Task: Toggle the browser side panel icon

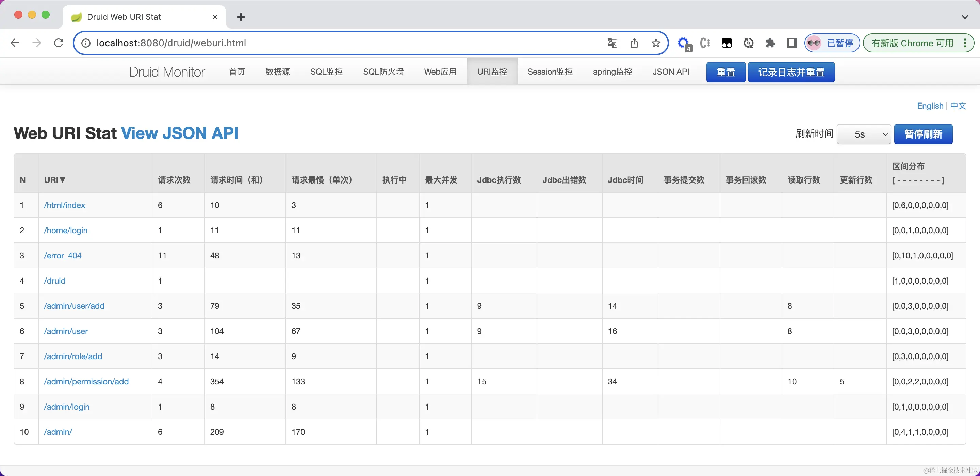Action: click(792, 43)
